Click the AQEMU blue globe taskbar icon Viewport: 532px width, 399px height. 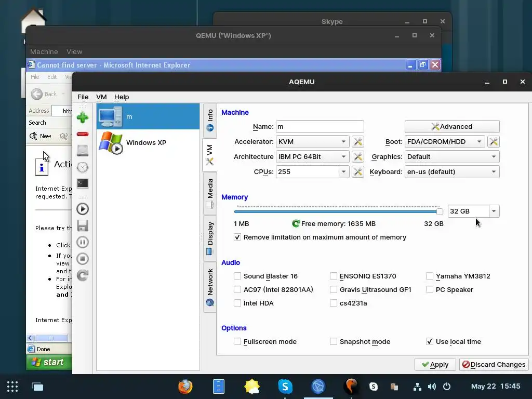pyautogui.click(x=318, y=387)
